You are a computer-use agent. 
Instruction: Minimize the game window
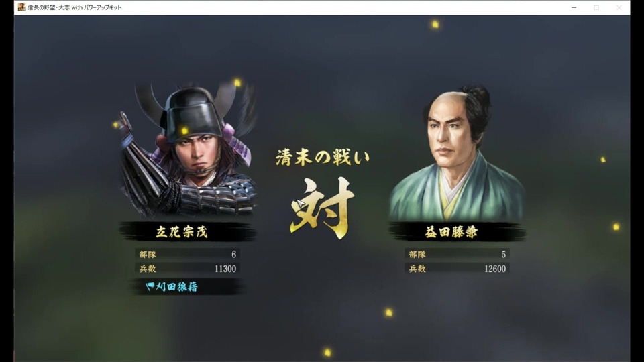tap(574, 7)
